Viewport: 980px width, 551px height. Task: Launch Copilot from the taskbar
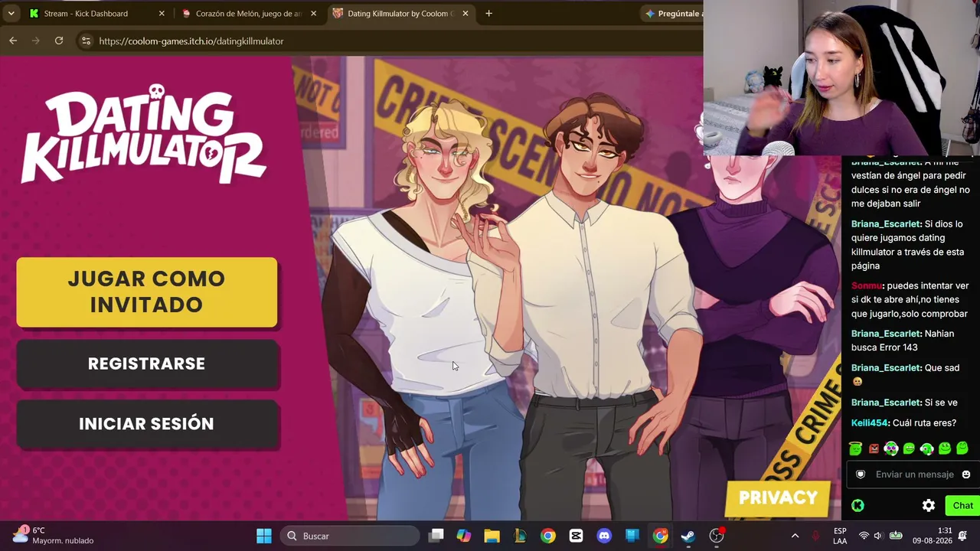[x=464, y=536]
